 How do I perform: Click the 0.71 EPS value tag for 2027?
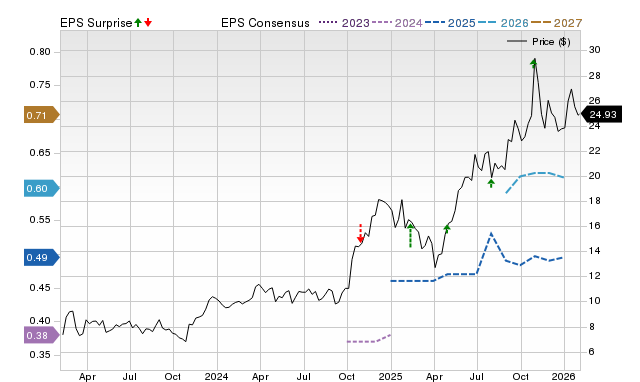coord(41,115)
